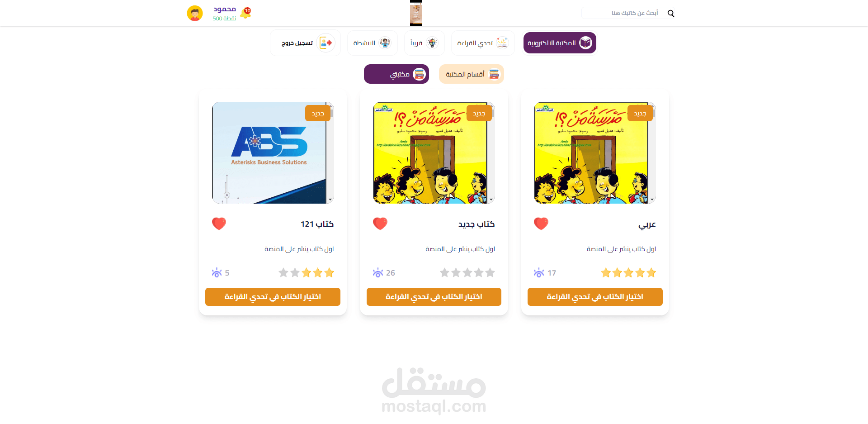Click the views eye icon showing 5
This screenshot has width=868, height=424.
click(217, 272)
